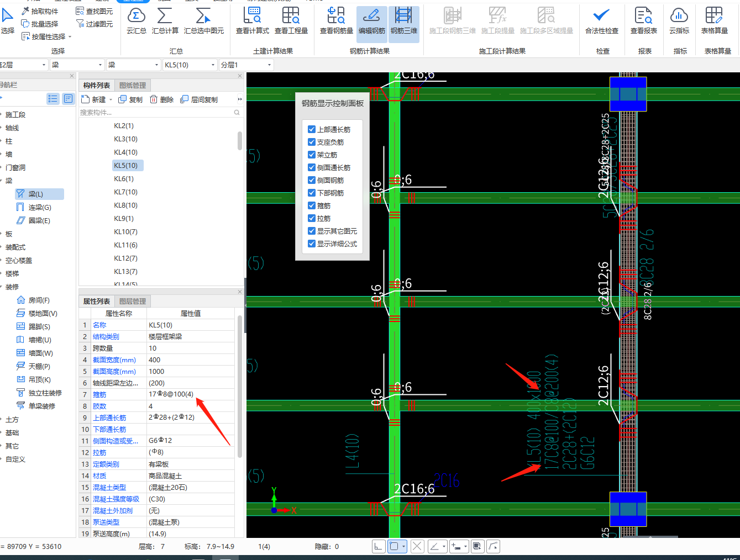Click 删除 delete component button
The image size is (740, 560).
tap(161, 99)
